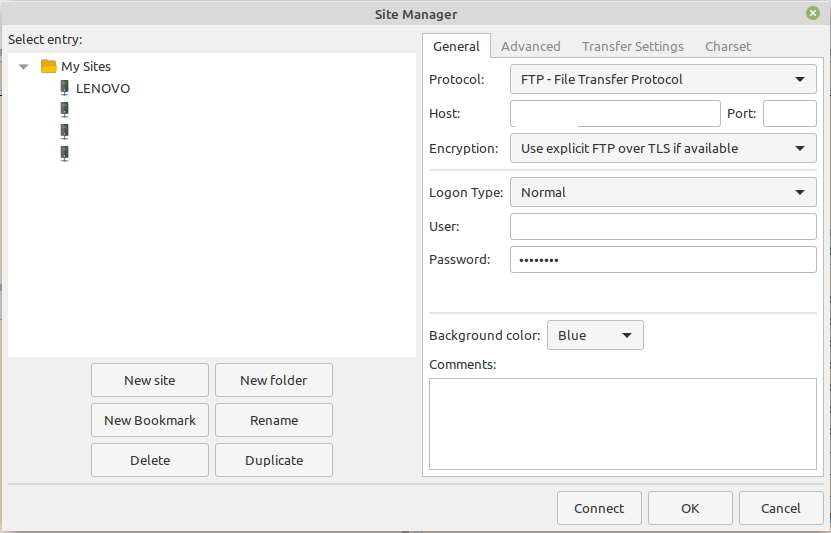Switch to the Advanced tab

click(x=530, y=46)
